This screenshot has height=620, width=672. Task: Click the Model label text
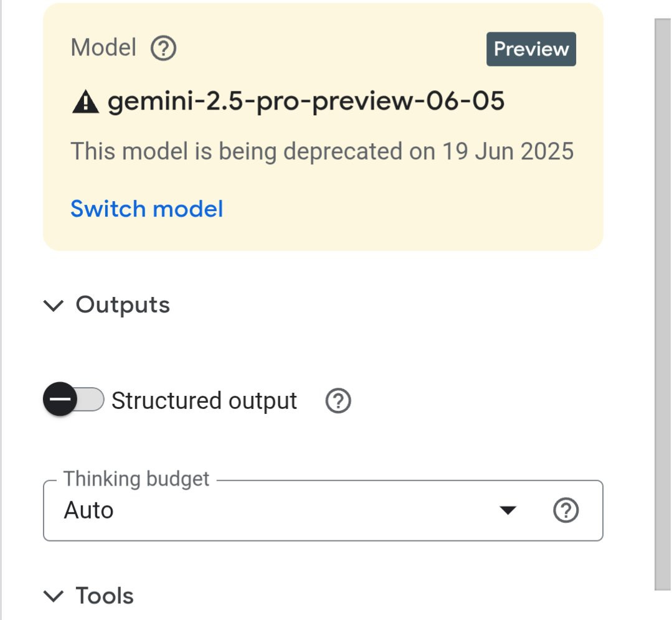pyautogui.click(x=103, y=48)
